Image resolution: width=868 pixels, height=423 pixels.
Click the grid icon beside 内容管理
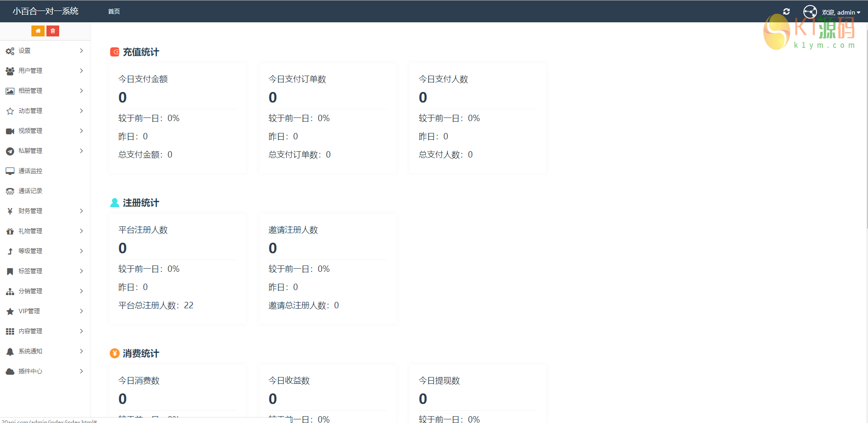tap(10, 331)
